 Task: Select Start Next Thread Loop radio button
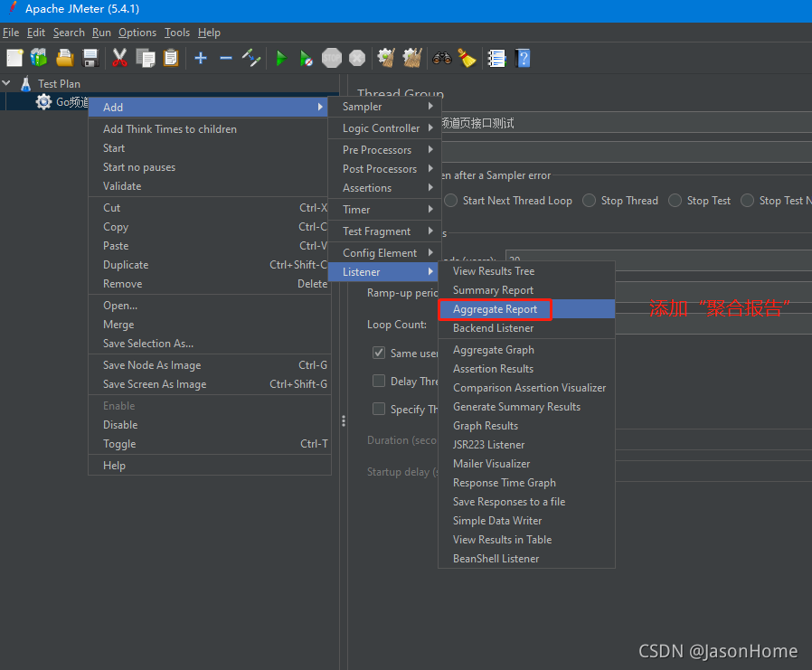451,201
